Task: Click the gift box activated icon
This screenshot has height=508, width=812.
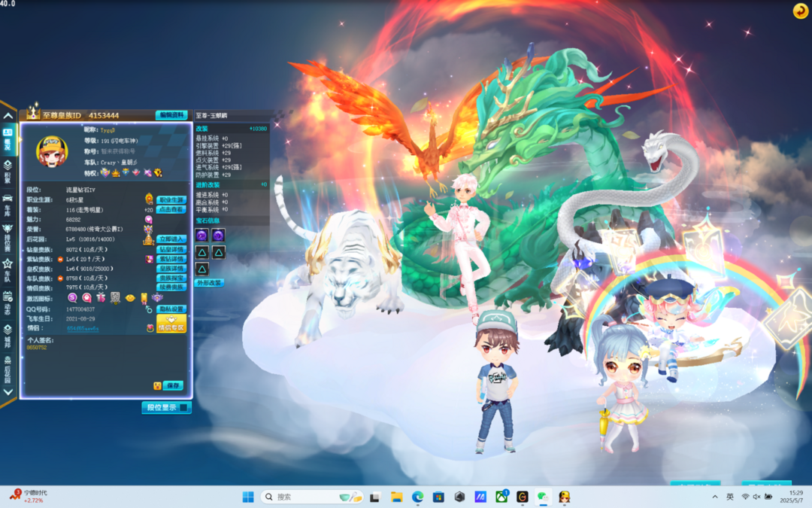Action: 101,297
